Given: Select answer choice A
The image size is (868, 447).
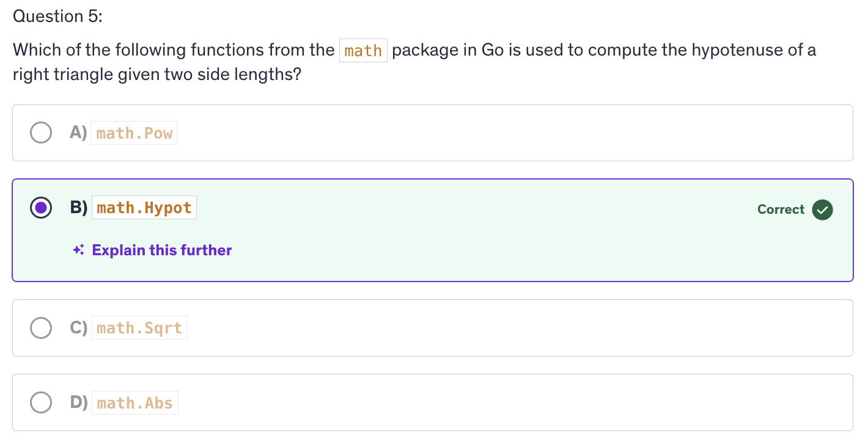Looking at the screenshot, I should pyautogui.click(x=41, y=133).
